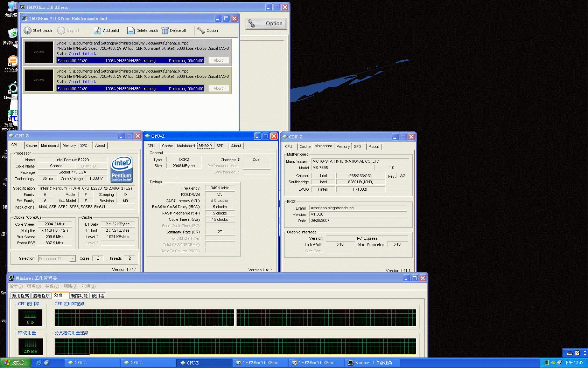Viewport: 588px width, 368px height.
Task: Click the 12:47 clock in system tray
Action: click(x=574, y=363)
